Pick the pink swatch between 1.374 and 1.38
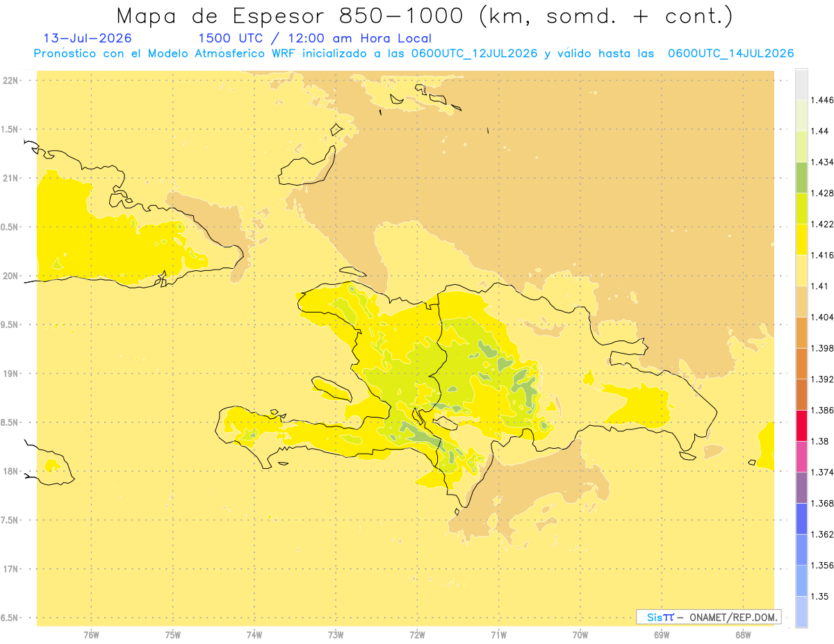This screenshot has width=834, height=644. pyautogui.click(x=801, y=456)
